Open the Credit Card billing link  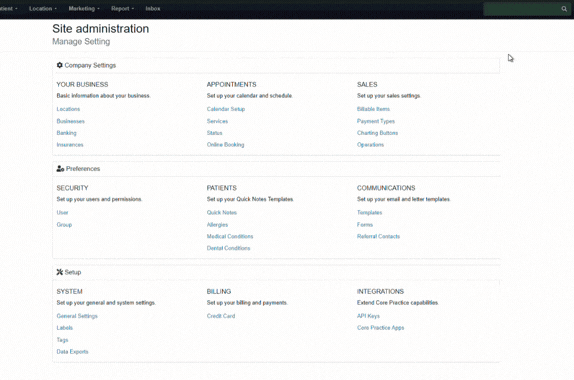pos(221,316)
